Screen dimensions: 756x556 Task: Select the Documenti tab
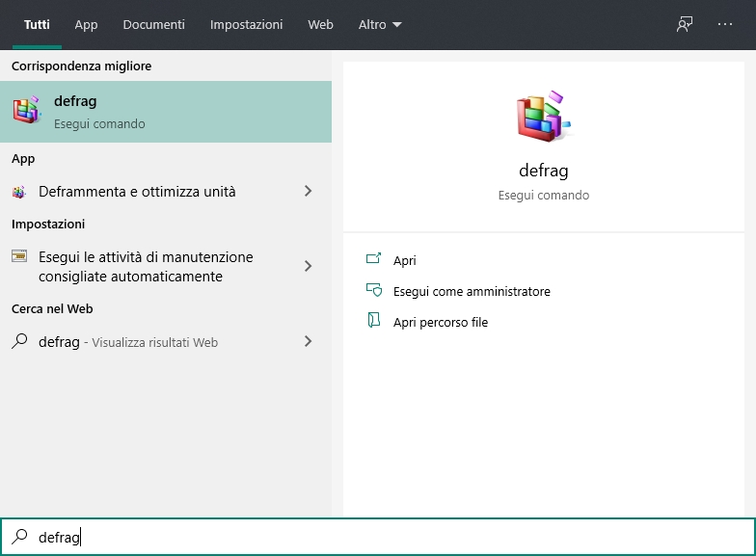154,25
